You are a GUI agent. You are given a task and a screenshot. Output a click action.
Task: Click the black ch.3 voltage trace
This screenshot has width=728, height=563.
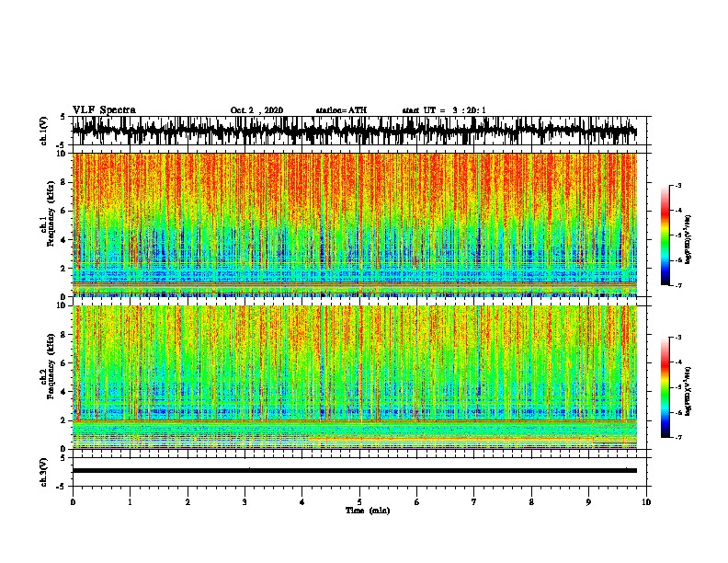tap(355, 471)
